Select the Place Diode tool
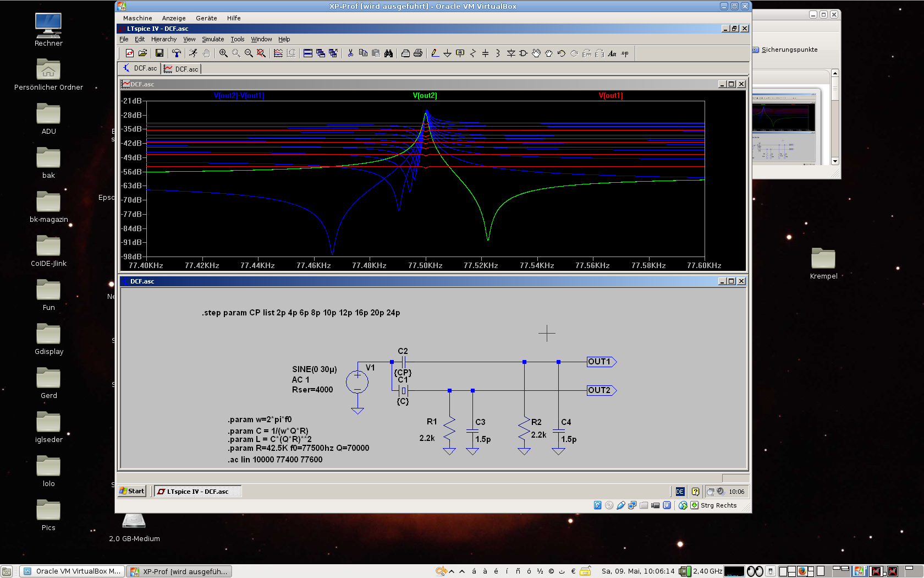 (x=511, y=53)
